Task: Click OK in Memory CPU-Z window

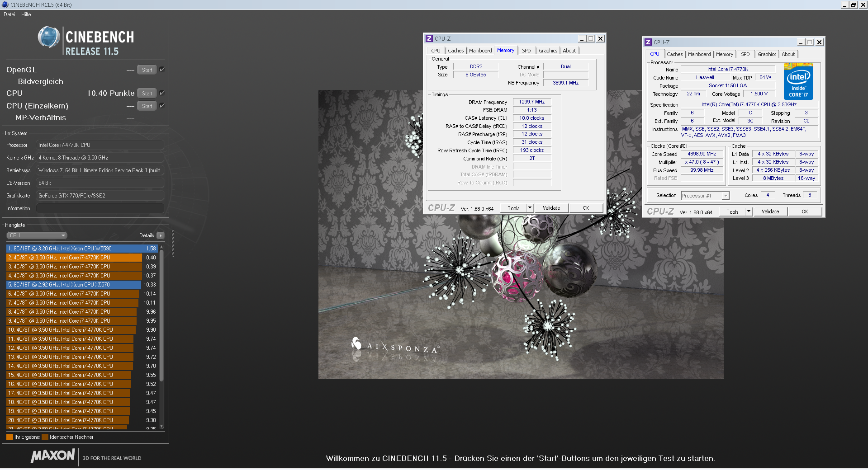Action: tap(586, 208)
